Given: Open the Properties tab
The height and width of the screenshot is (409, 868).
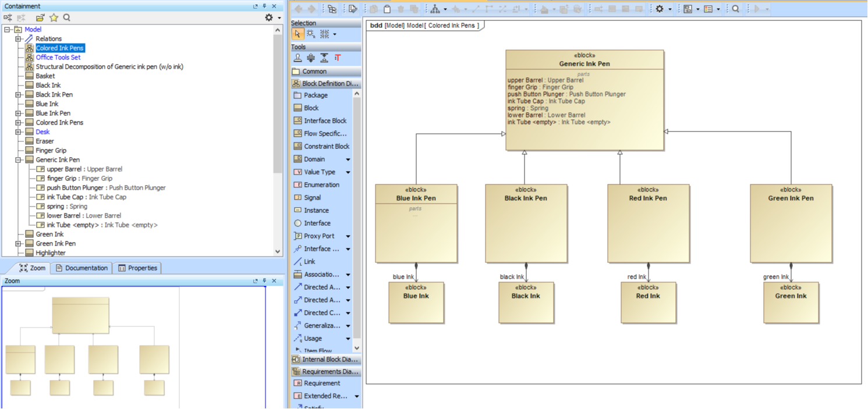Looking at the screenshot, I should pos(138,268).
